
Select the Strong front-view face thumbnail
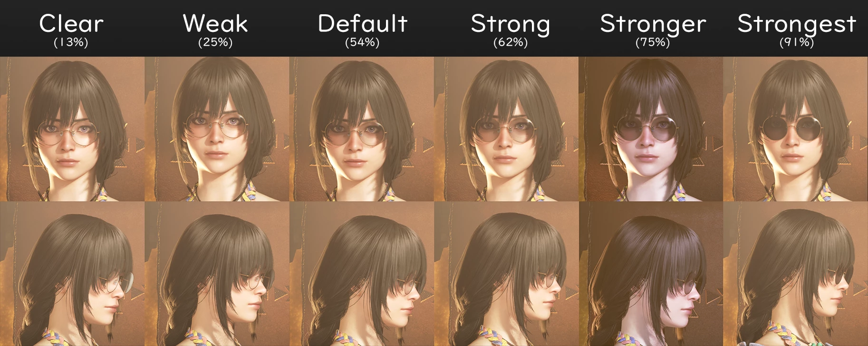(x=506, y=129)
